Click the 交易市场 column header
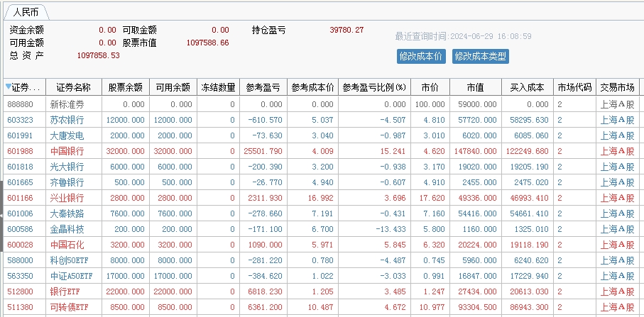The height and width of the screenshot is (317, 644). pyautogui.click(x=617, y=87)
